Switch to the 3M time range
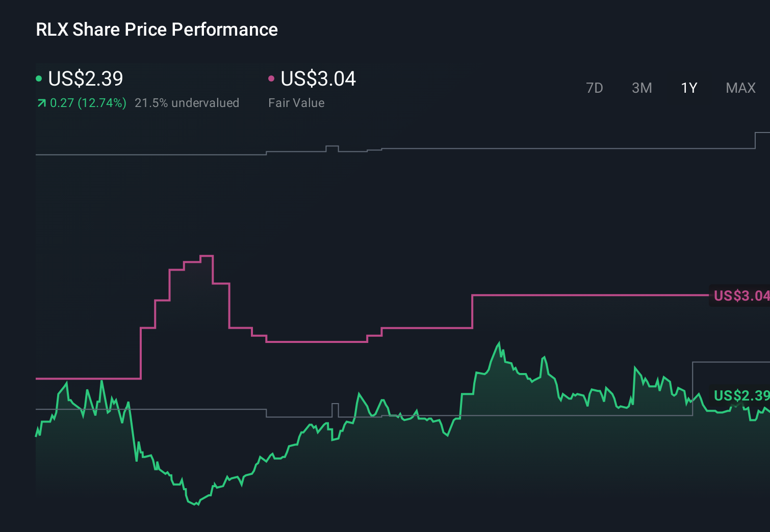This screenshot has height=532, width=770. pyautogui.click(x=641, y=88)
